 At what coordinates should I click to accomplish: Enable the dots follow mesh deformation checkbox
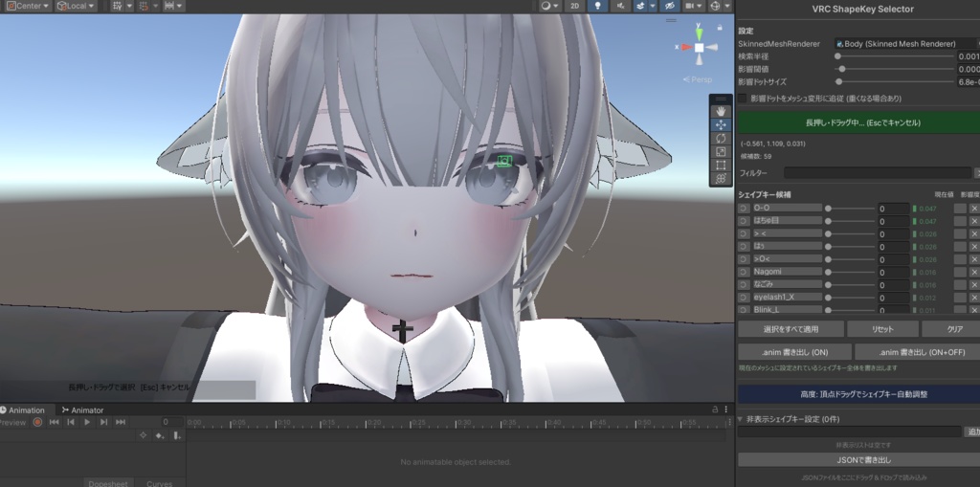[x=743, y=99]
